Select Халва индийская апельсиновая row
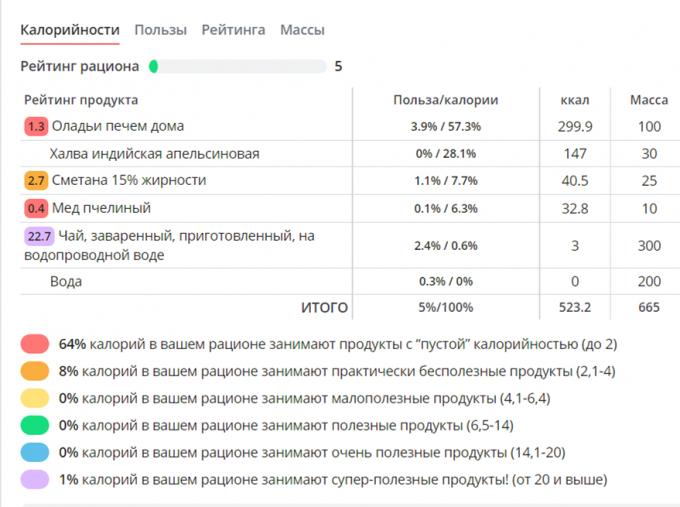Viewport: 680px width, 507px height. pyautogui.click(x=155, y=154)
